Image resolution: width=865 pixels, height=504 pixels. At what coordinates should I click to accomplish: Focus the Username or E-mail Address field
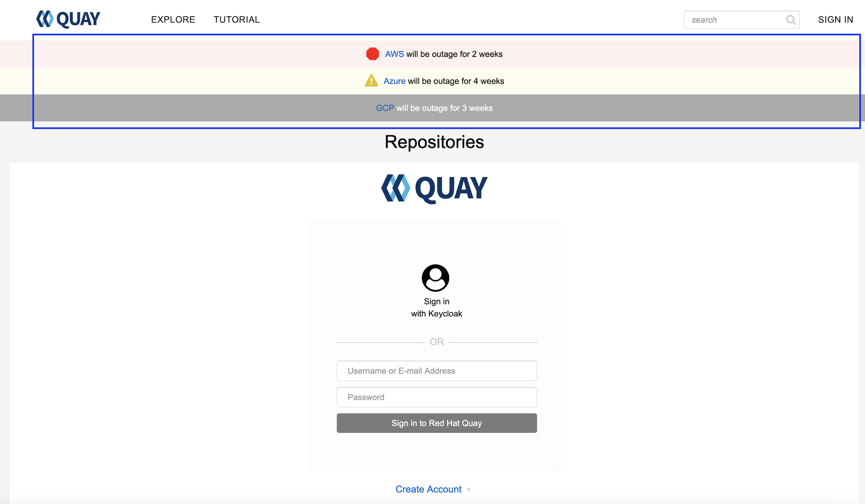tap(437, 371)
